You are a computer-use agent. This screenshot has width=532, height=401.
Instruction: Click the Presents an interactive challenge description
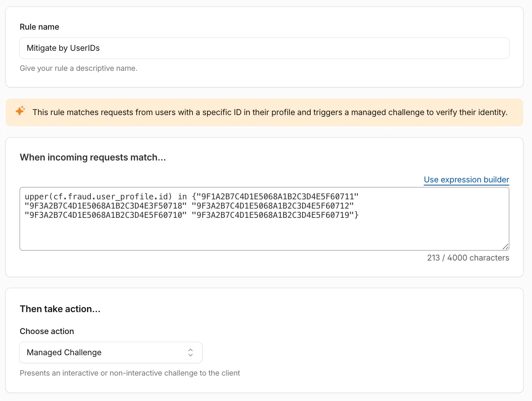[x=130, y=373]
